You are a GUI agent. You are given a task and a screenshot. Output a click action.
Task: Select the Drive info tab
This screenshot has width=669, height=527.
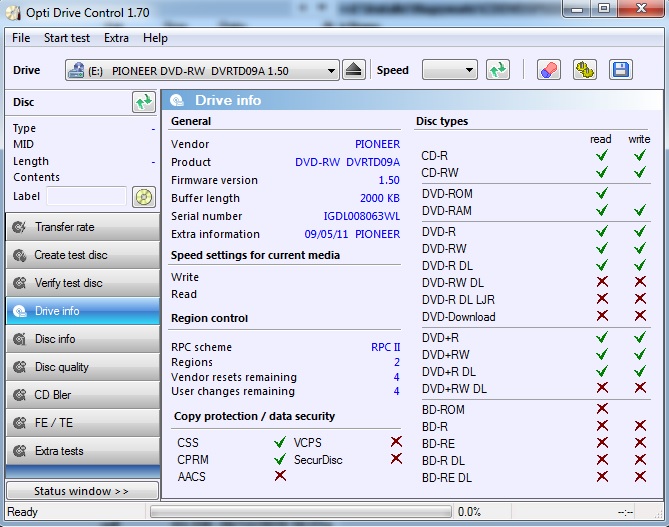(83, 311)
